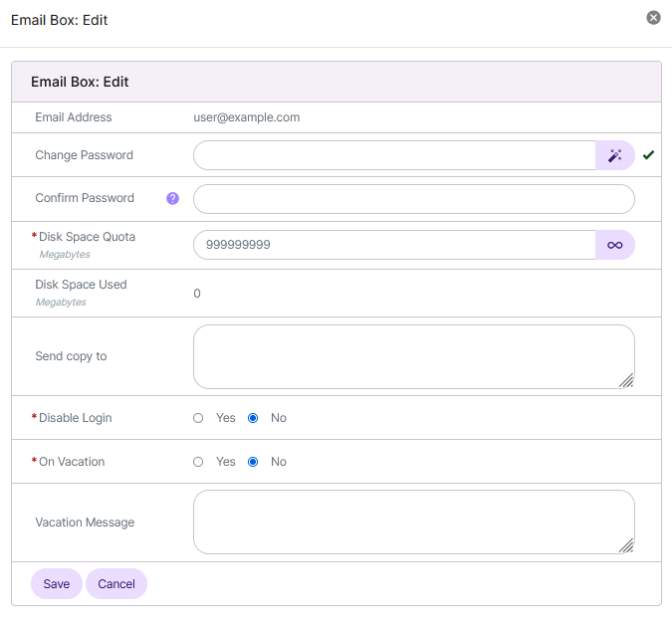Click the Confirm Password label

tap(85, 198)
